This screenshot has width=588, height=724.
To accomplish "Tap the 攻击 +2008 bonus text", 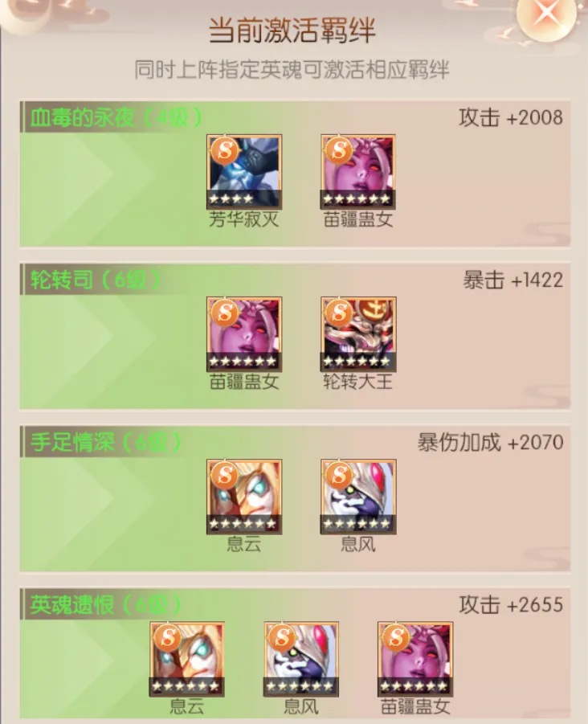I will pos(511,118).
